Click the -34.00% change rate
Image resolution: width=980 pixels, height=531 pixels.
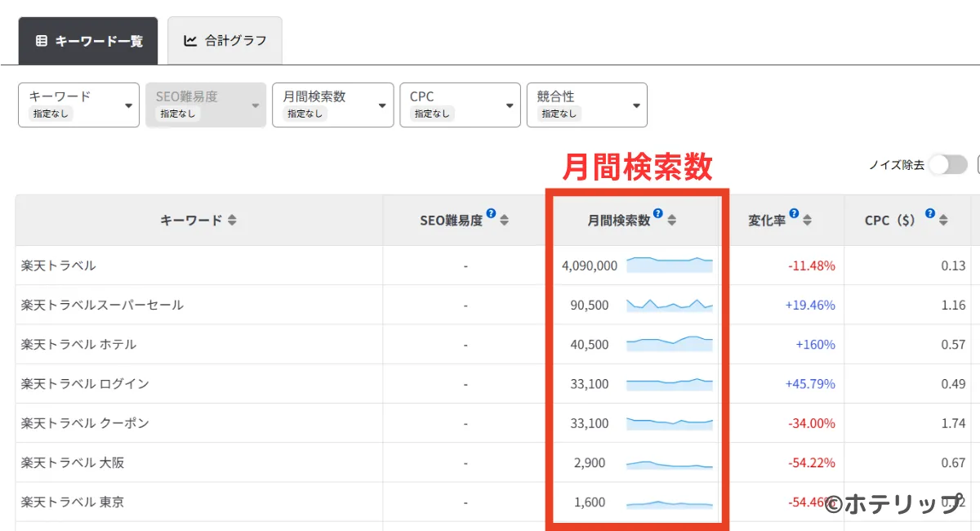(x=812, y=423)
